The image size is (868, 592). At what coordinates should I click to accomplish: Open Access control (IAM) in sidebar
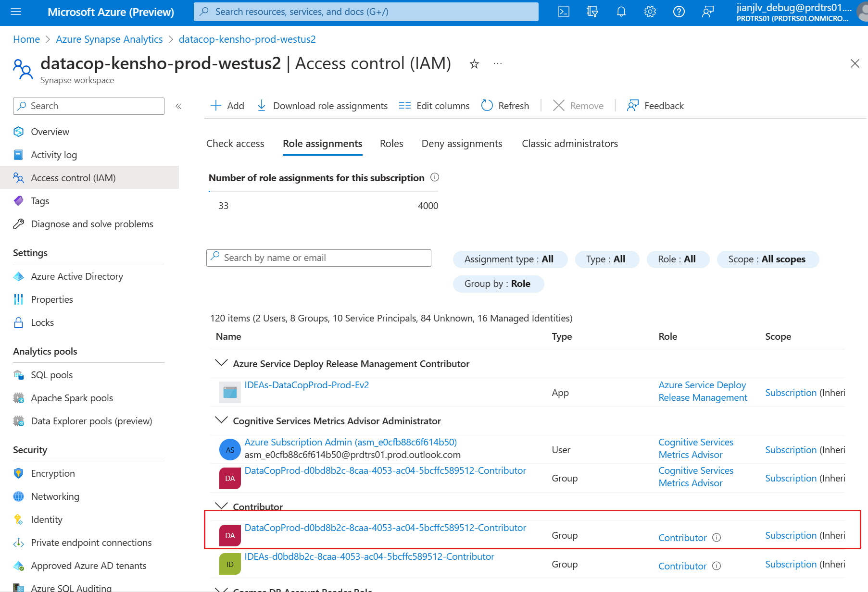[89, 178]
